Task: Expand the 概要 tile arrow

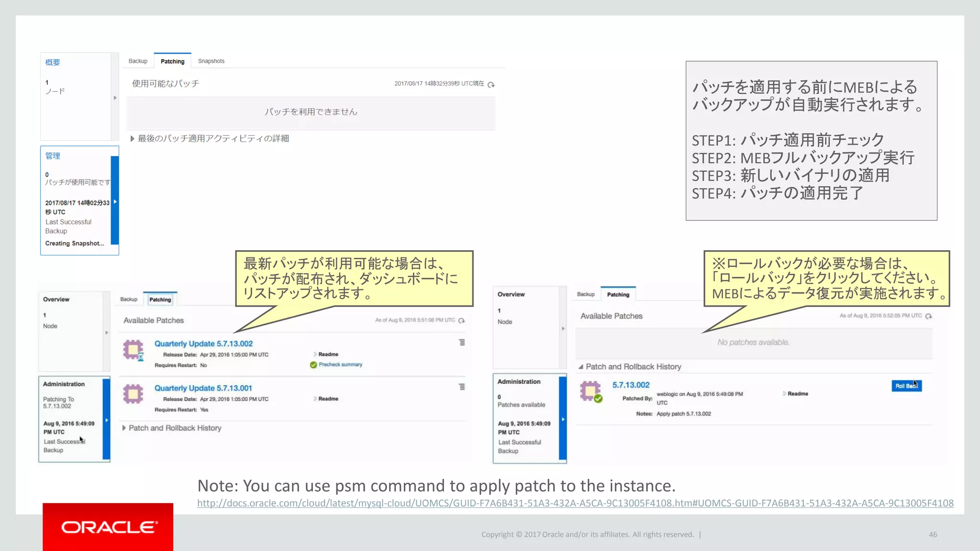Action: [x=115, y=98]
